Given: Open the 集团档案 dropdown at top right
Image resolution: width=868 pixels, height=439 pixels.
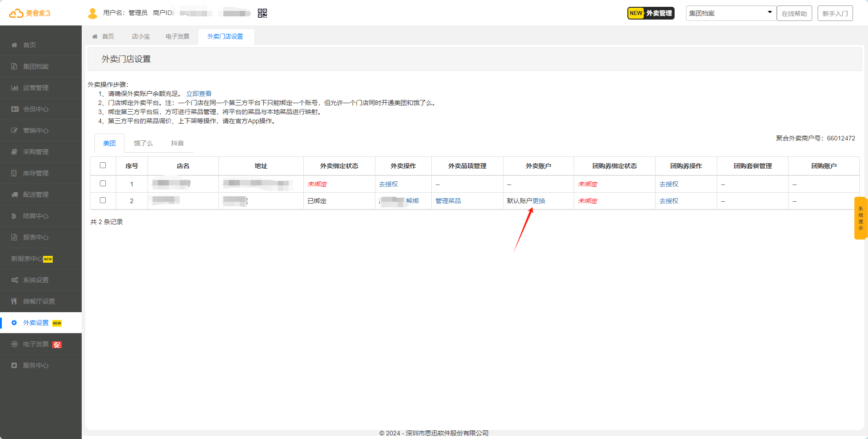Looking at the screenshot, I should [730, 13].
